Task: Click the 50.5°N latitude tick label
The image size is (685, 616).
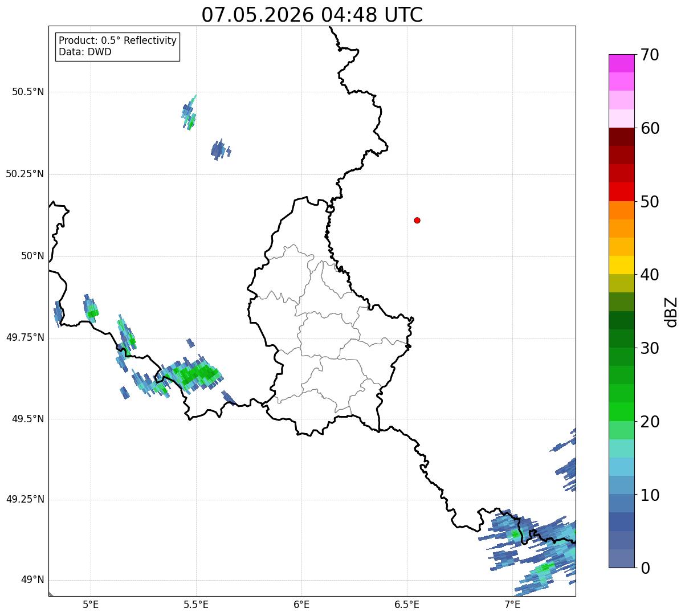Action: (x=28, y=92)
